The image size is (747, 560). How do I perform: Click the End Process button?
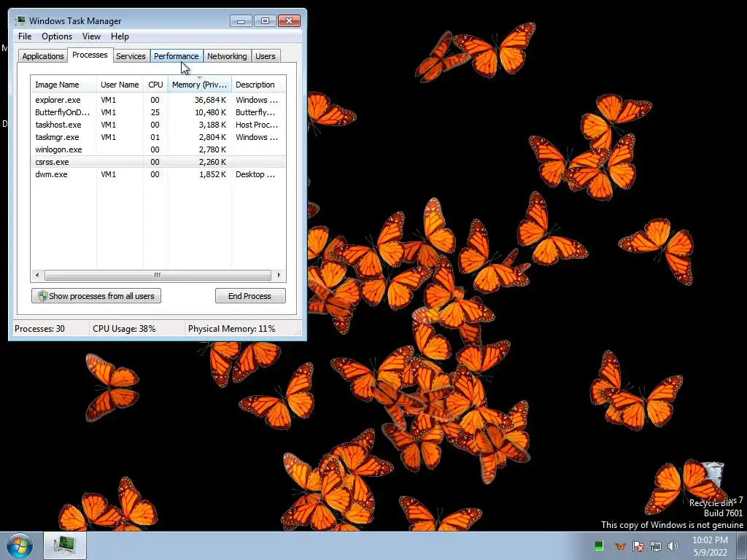[x=250, y=296]
